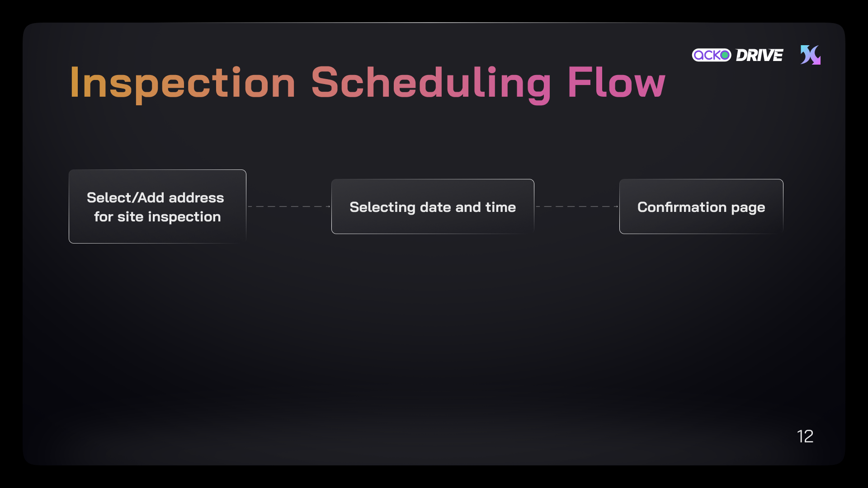The height and width of the screenshot is (488, 868).
Task: Click arrowhead entering Selecting date and time box
Action: point(329,206)
